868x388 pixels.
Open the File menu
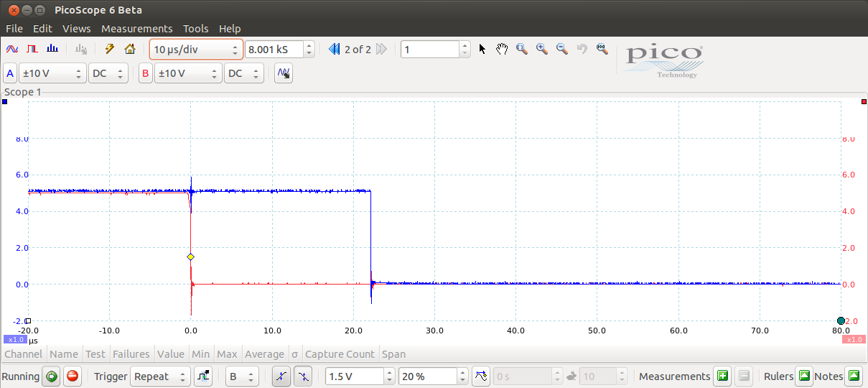pos(14,29)
